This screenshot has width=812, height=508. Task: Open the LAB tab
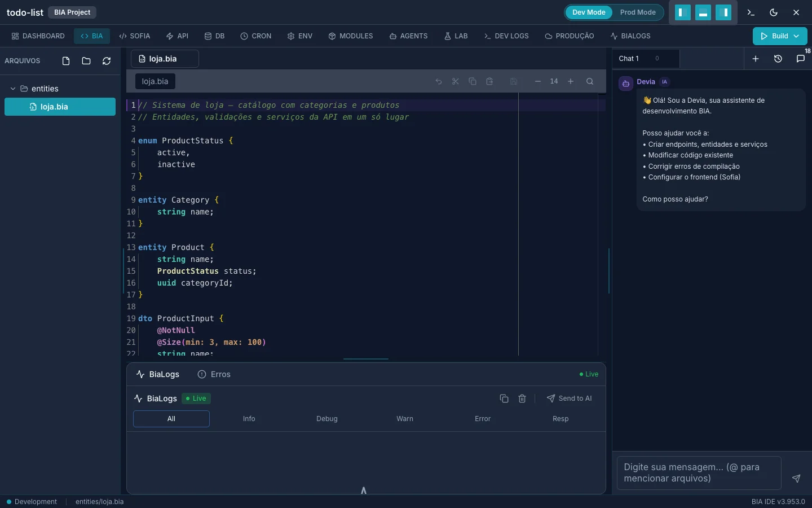click(x=456, y=36)
